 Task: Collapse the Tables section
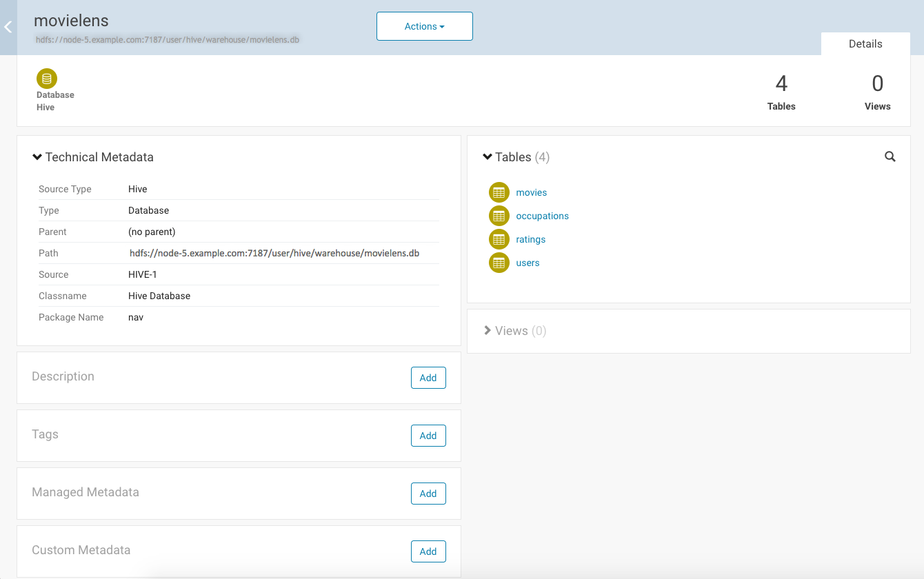tap(488, 157)
